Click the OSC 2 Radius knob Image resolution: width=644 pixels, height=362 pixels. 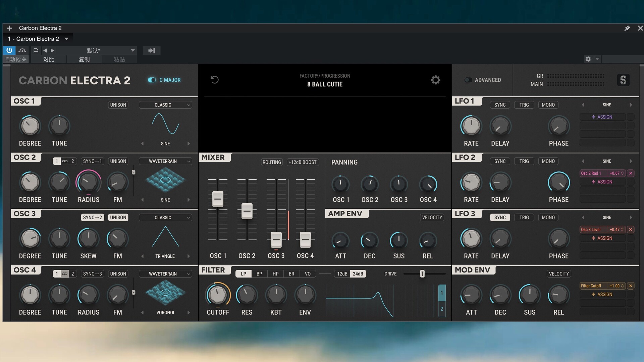[89, 182]
